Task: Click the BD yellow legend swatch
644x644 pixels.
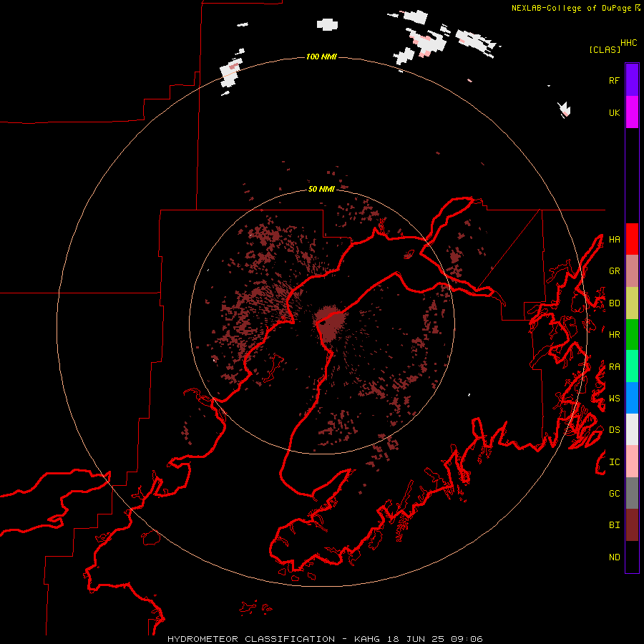Action: (632, 303)
